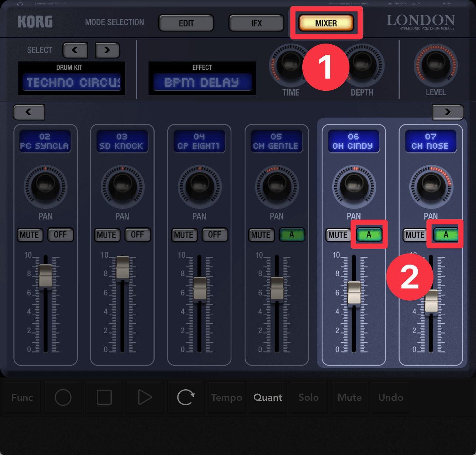Screen dimensions: 476x455
Task: Click the 04 CP EIGHT1 volume fader
Action: click(x=200, y=288)
